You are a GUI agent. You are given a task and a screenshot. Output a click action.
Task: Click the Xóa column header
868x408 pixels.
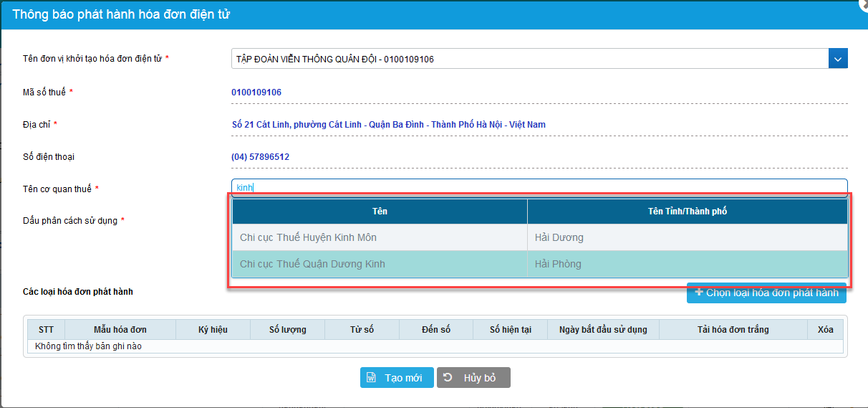tap(825, 329)
